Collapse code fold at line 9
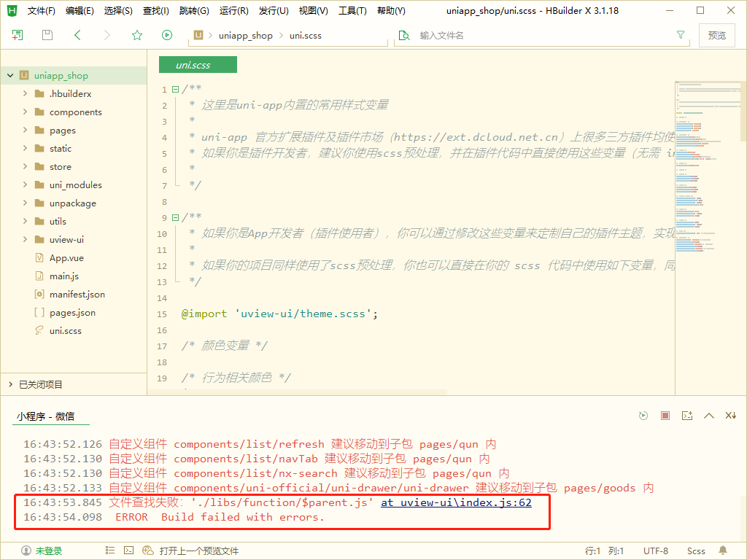747x560 pixels. click(x=175, y=217)
